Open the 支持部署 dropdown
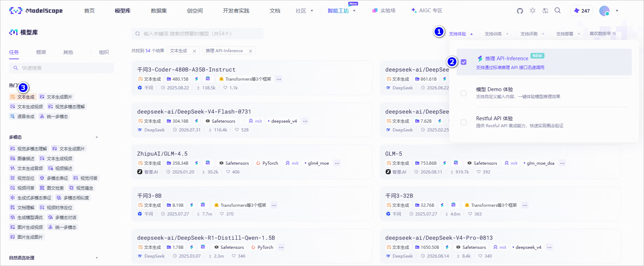644x266 pixels. pyautogui.click(x=568, y=34)
